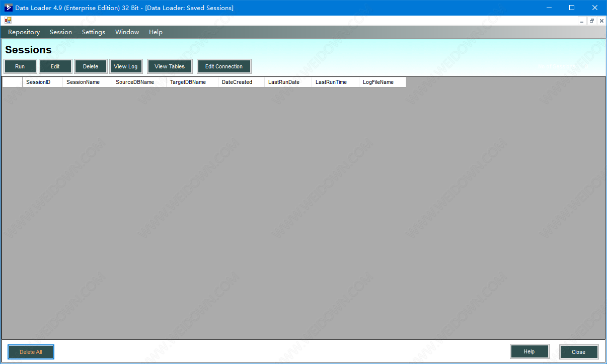607x364 pixels.
Task: Open the Session menu
Action: point(61,32)
